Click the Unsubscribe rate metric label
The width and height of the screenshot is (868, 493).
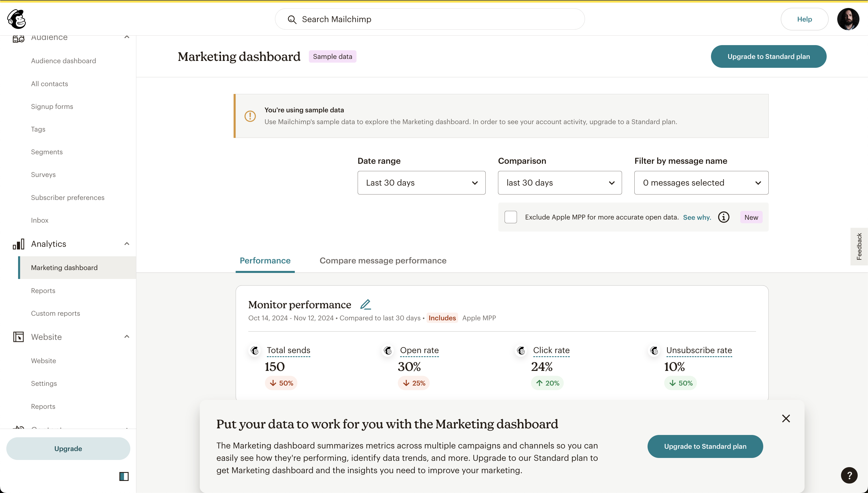699,351
